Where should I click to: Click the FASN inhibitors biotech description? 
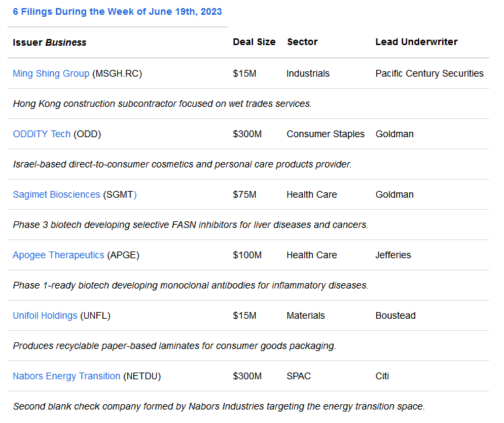190,225
